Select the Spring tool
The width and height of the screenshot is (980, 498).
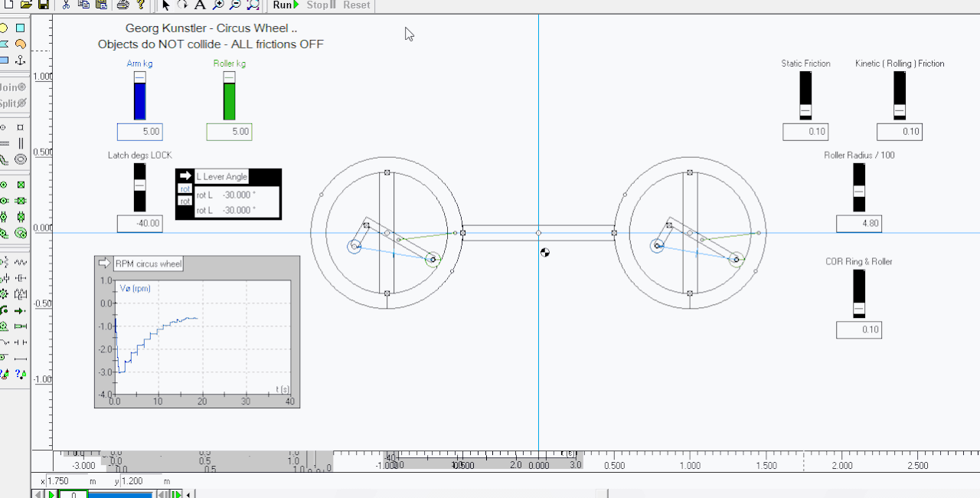pos(21,262)
